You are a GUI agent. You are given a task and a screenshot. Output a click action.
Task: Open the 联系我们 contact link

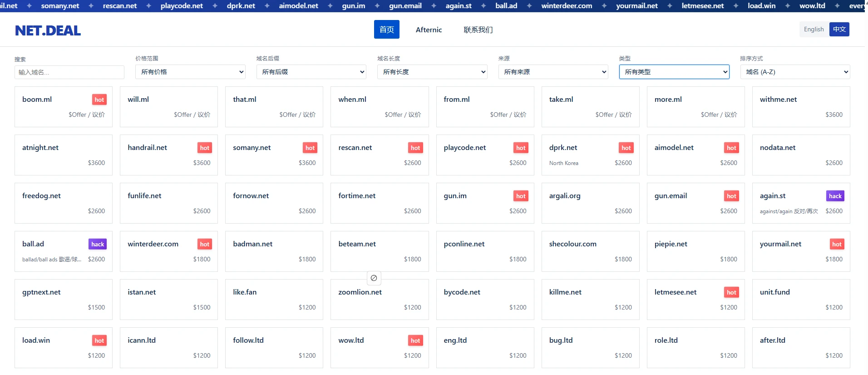coord(478,30)
